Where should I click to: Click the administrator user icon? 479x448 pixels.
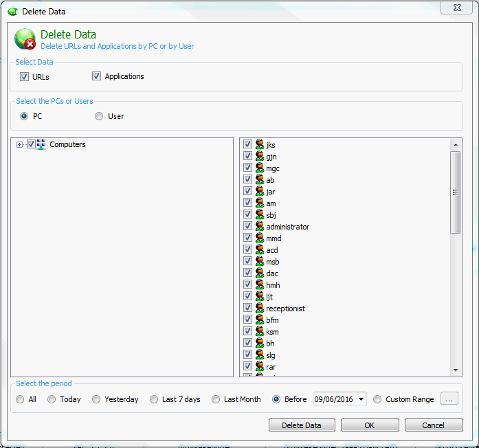[259, 226]
